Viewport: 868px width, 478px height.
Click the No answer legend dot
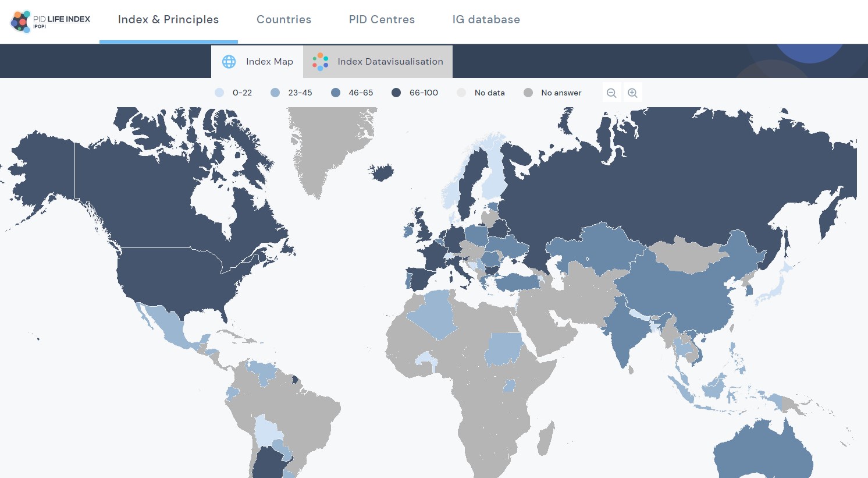tap(528, 93)
